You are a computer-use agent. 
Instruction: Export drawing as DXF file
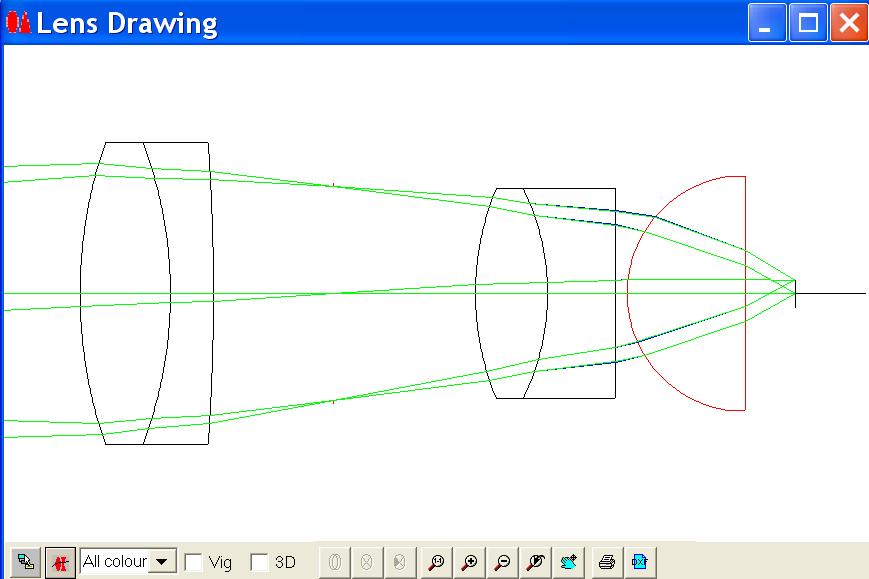[x=640, y=562]
